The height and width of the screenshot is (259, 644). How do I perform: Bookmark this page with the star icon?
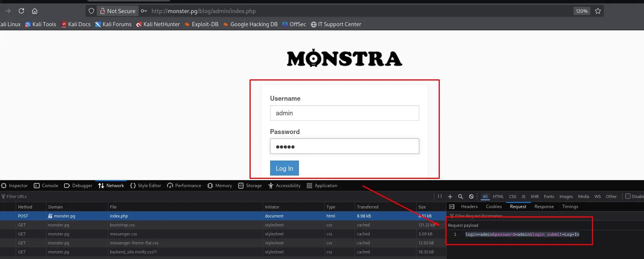(598, 11)
